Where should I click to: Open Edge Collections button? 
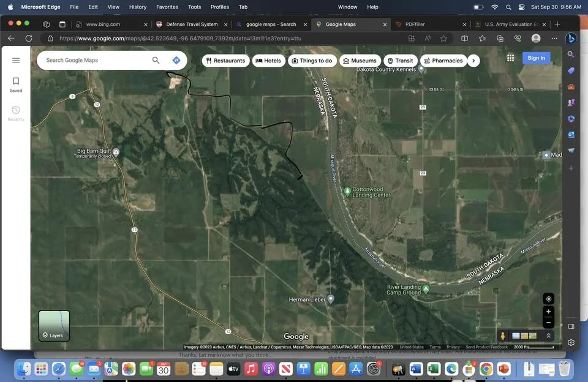(x=500, y=38)
